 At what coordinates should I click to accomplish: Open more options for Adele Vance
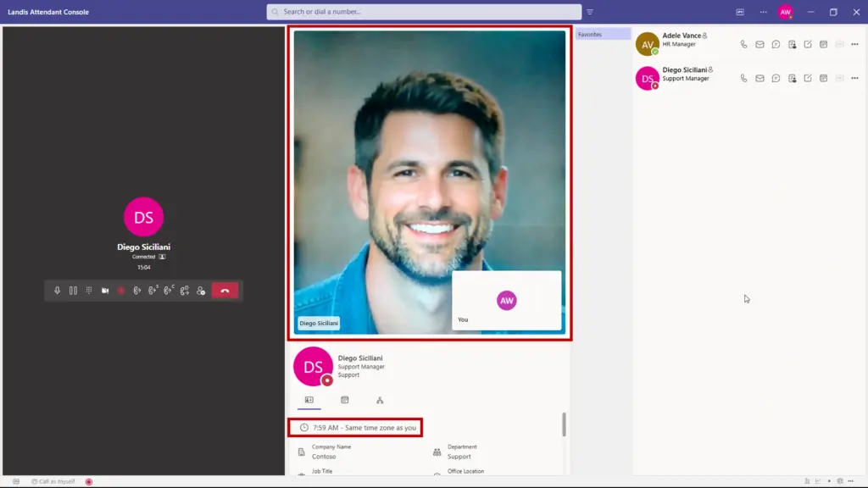coord(854,44)
